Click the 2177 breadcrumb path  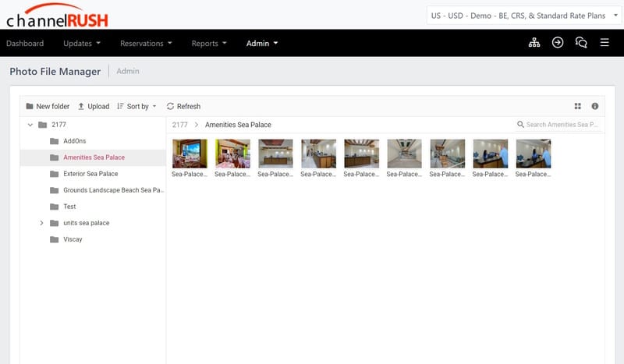[180, 125]
